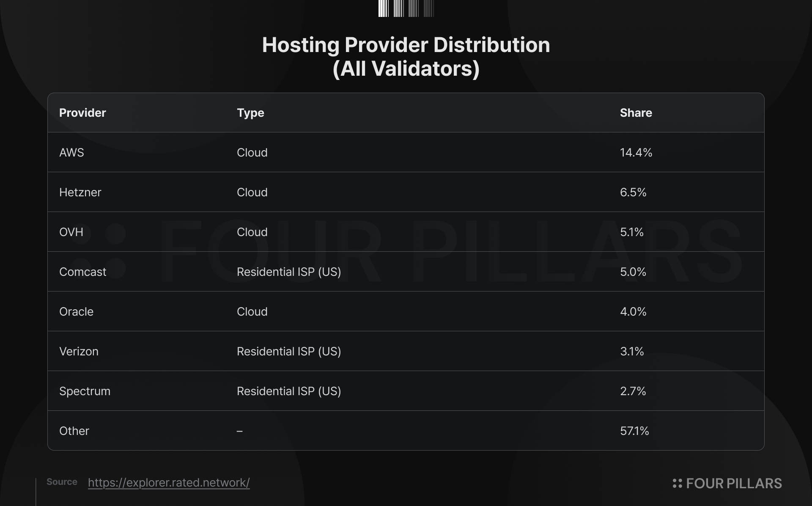Click the Other provider row
812x506 pixels.
pyautogui.click(x=406, y=431)
